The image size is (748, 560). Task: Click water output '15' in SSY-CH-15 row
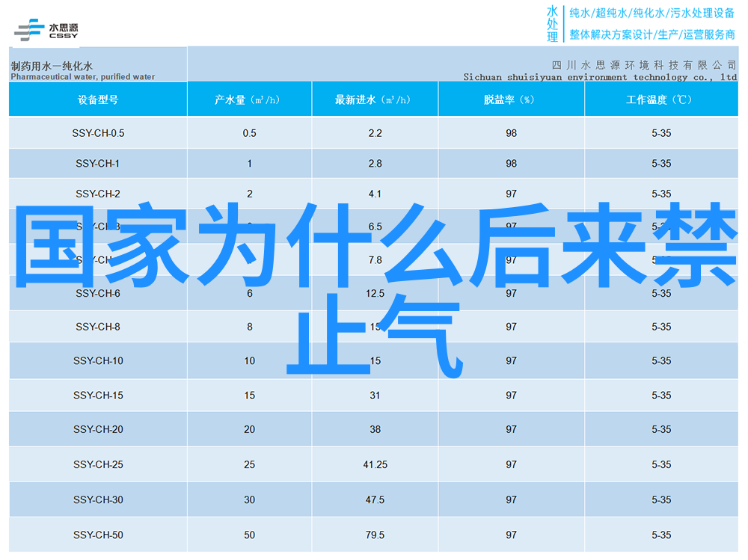[250, 396]
